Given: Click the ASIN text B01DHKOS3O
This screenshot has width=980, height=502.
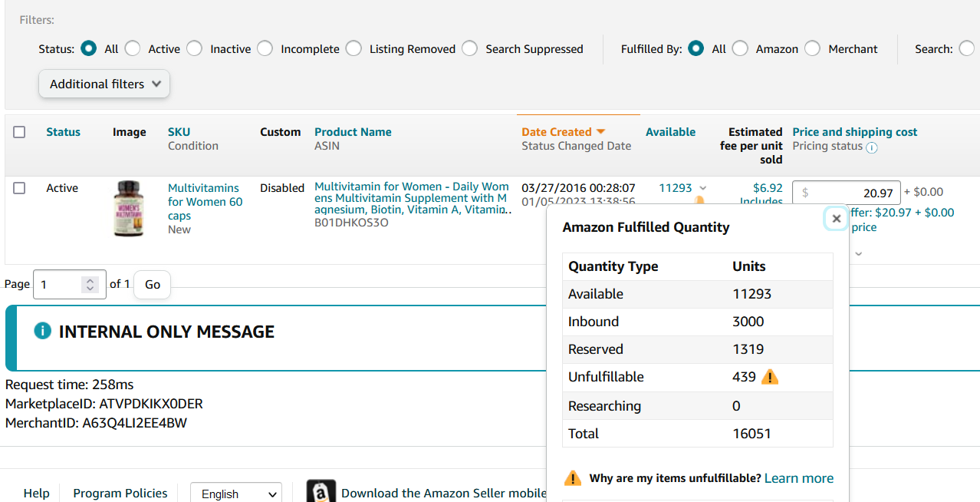Looking at the screenshot, I should 351,223.
